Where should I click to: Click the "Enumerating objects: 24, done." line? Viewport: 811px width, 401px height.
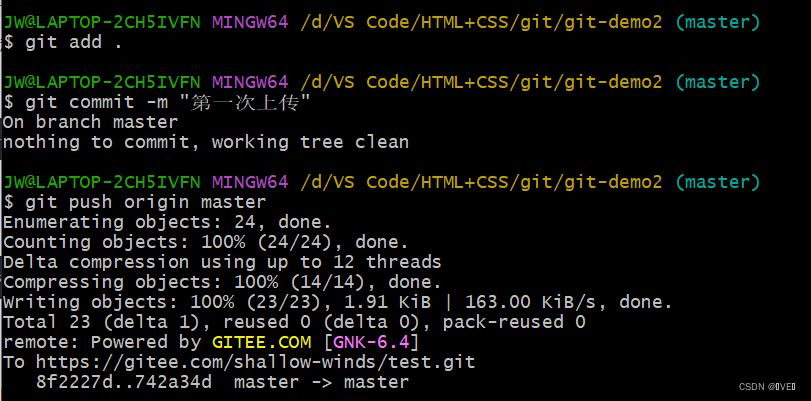(167, 222)
